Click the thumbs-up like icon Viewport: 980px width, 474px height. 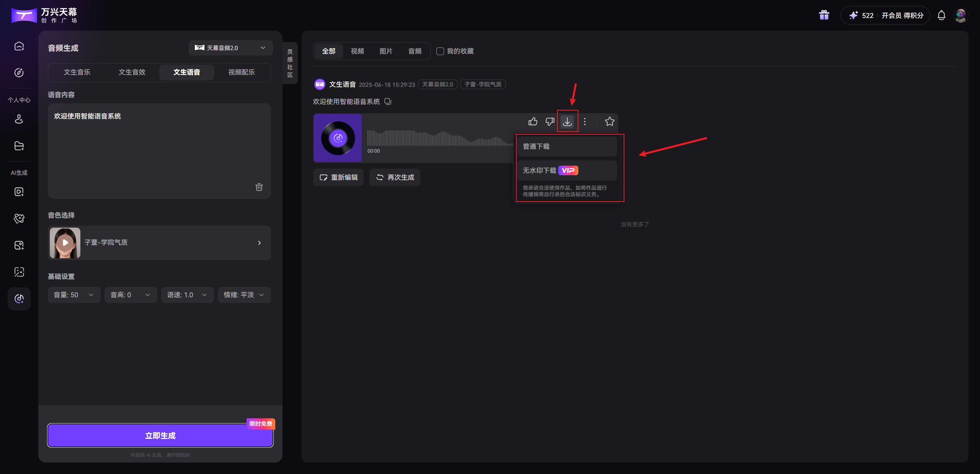pos(532,122)
